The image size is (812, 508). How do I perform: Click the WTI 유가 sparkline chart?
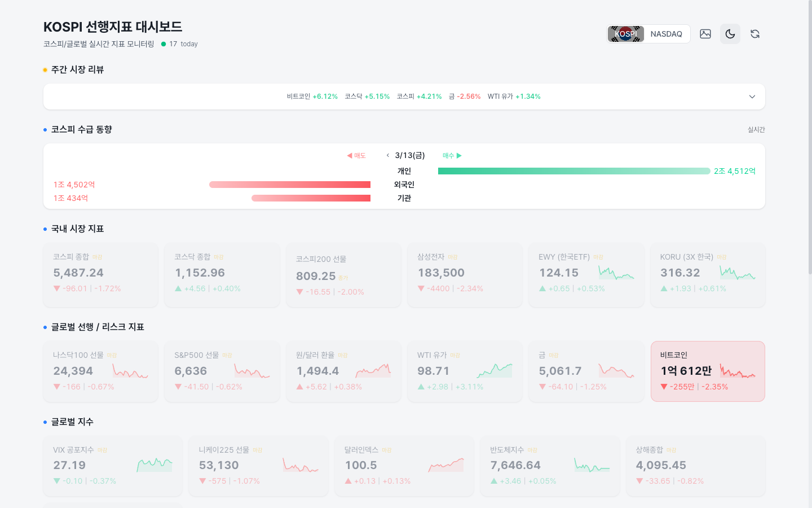pyautogui.click(x=494, y=371)
